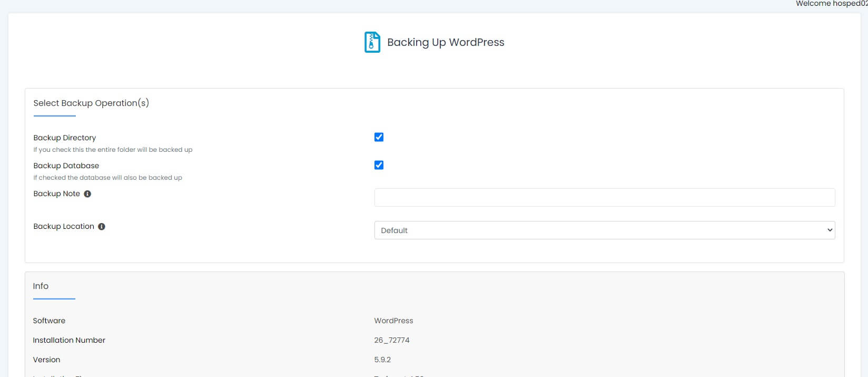Uncheck the Backup Database checkbox

tap(379, 165)
